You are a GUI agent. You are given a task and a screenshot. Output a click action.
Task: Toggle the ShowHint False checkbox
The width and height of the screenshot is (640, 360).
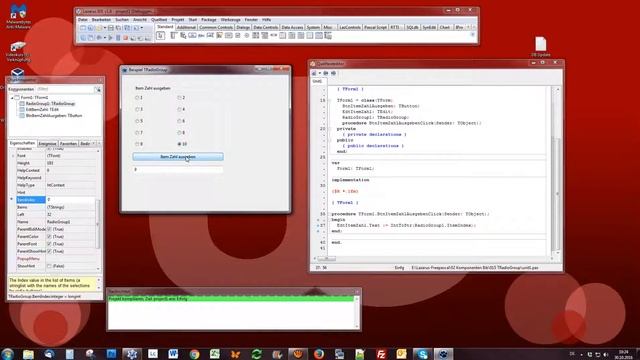coord(49,266)
